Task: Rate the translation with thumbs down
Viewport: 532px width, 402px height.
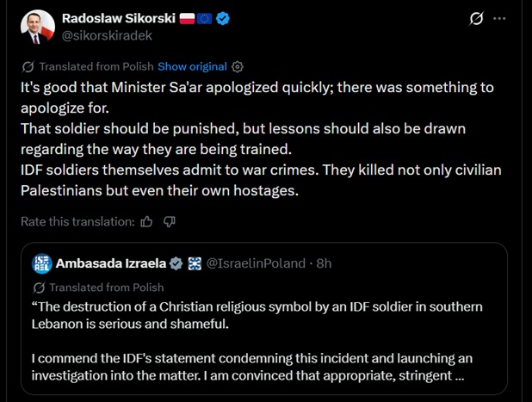Action: (x=170, y=222)
